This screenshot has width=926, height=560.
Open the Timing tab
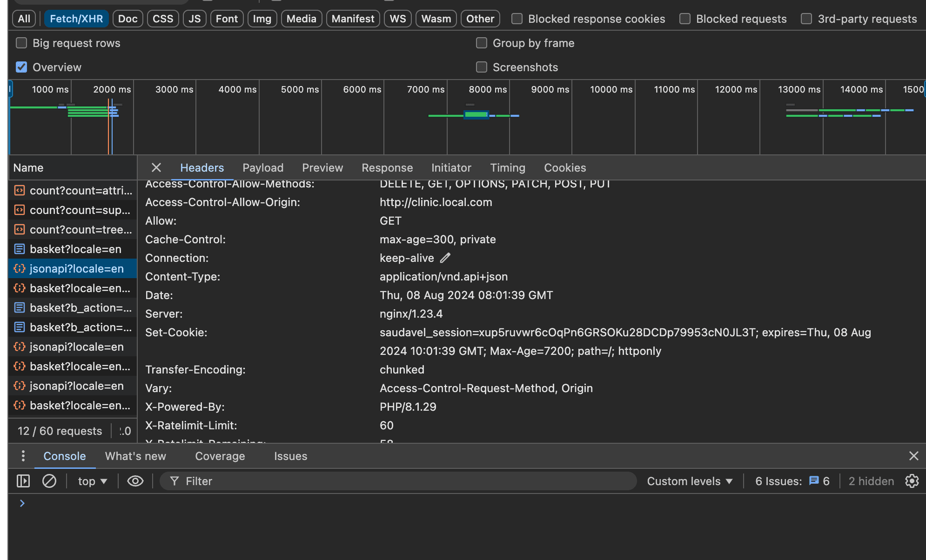click(508, 167)
